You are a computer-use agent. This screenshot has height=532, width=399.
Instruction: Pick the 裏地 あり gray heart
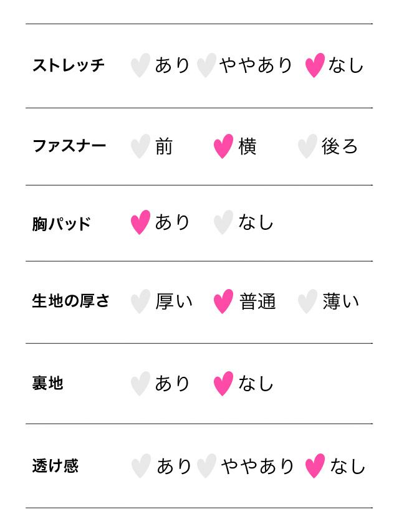[140, 384]
